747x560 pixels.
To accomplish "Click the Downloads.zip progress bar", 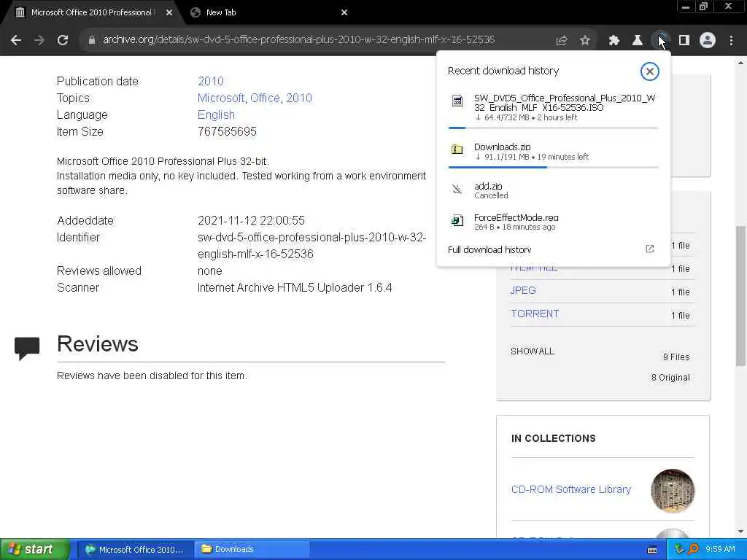I will point(553,167).
